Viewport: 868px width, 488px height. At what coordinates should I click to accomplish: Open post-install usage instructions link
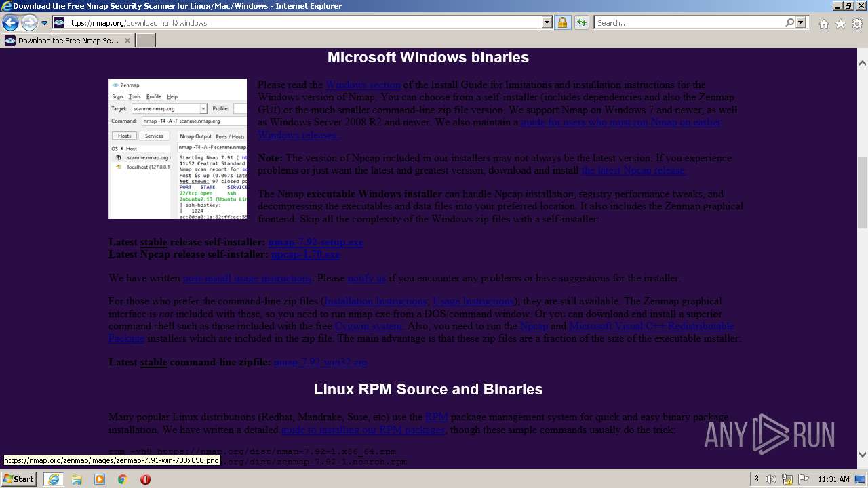pos(247,278)
